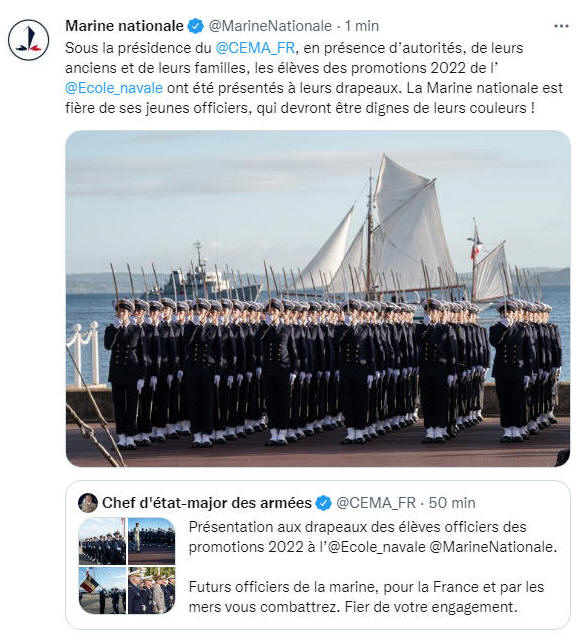Click the 50 min timestamp
This screenshot has height=638, width=584.
(452, 503)
